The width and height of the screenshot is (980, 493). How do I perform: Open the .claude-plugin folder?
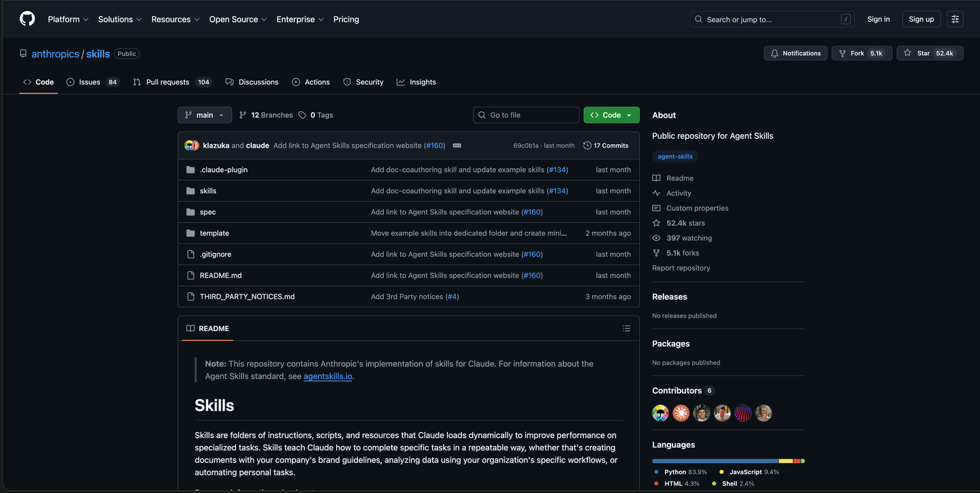pyautogui.click(x=223, y=169)
